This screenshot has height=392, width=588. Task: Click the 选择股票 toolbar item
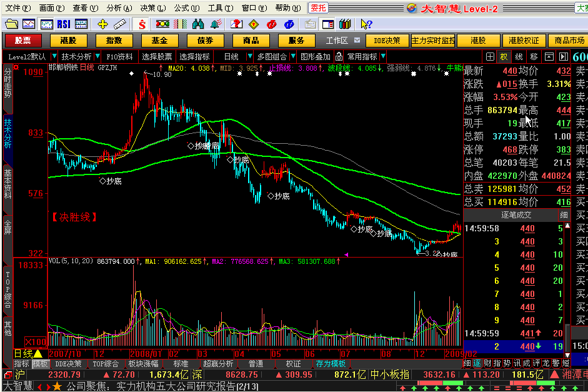[157, 57]
